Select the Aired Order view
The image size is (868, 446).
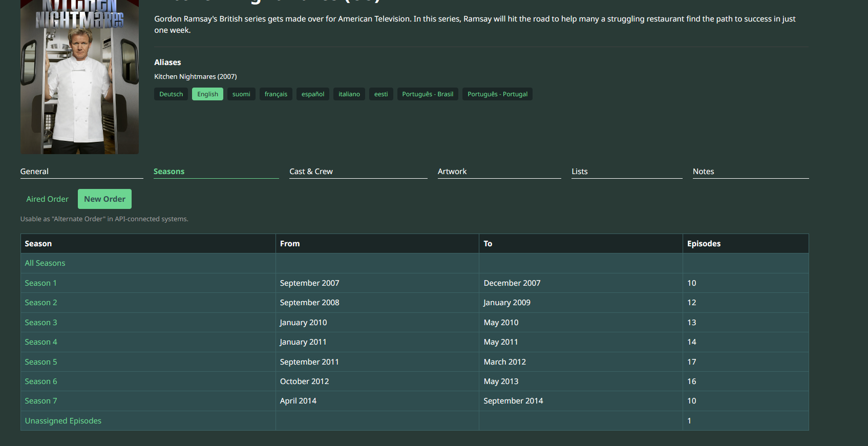(48, 199)
